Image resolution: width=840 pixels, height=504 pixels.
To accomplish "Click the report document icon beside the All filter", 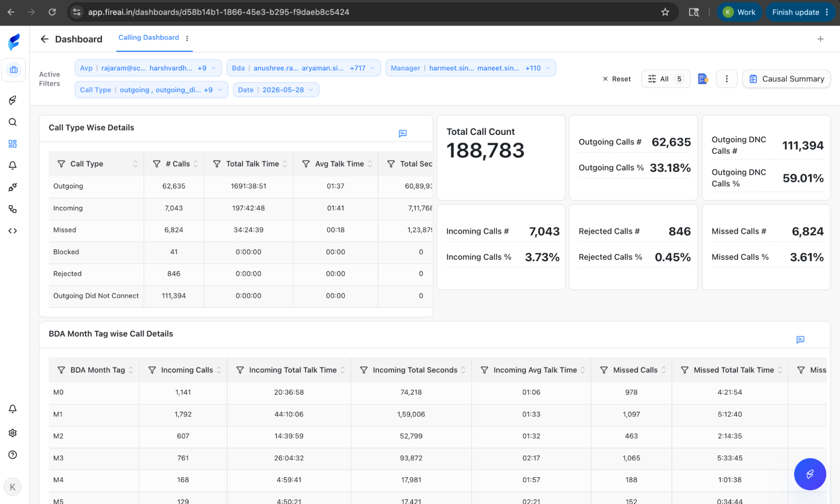I will (703, 79).
